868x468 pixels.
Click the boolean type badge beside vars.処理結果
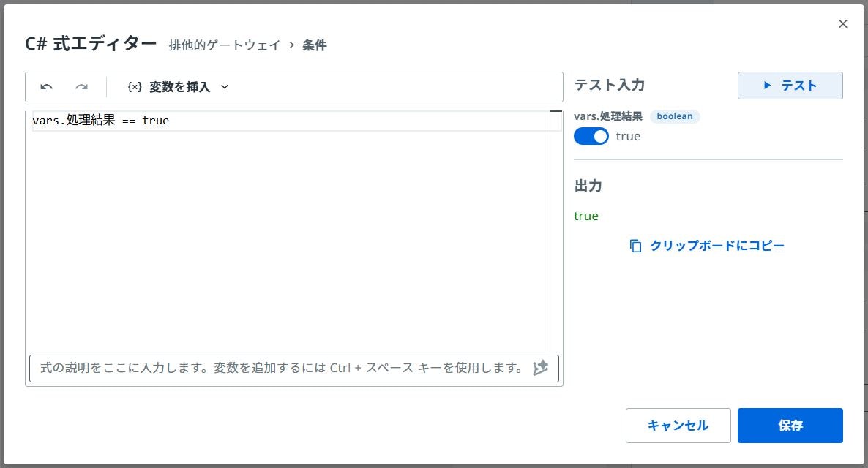click(674, 116)
